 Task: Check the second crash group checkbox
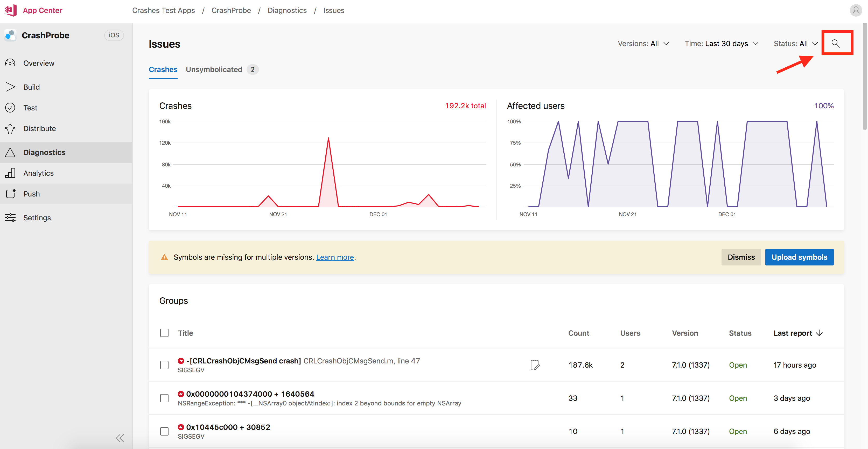164,397
